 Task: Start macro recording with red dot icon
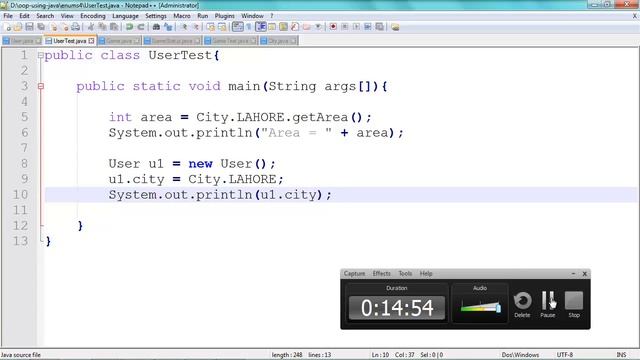tap(333, 27)
